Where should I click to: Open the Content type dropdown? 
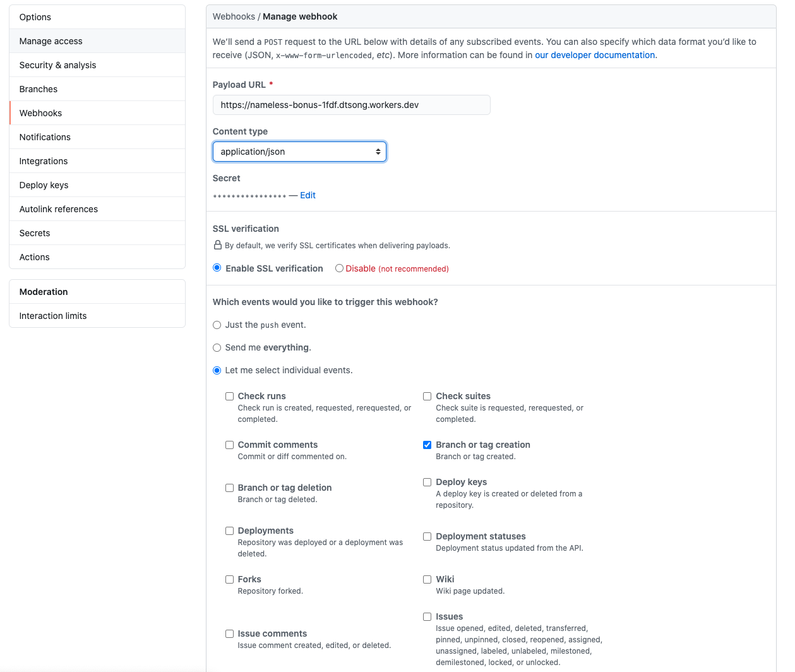click(299, 152)
